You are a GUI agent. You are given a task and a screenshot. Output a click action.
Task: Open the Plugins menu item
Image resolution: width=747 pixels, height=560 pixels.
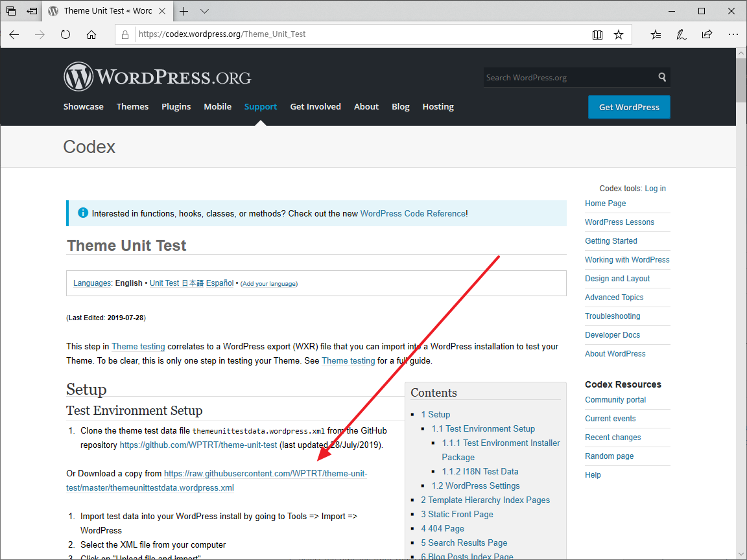pyautogui.click(x=176, y=107)
